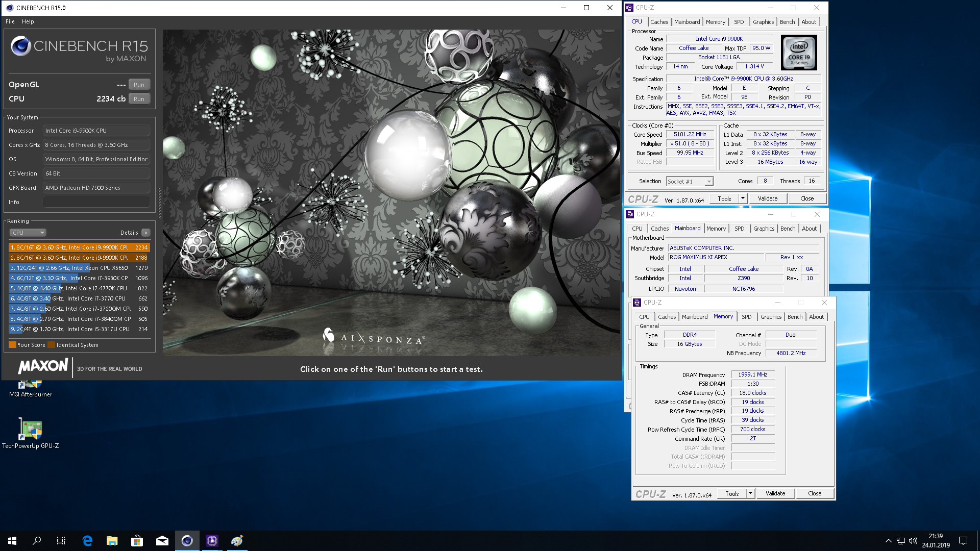Expand Tools dropdown arrow in Memory CPU-Z window
This screenshot has width=980, height=551.
[x=751, y=493]
